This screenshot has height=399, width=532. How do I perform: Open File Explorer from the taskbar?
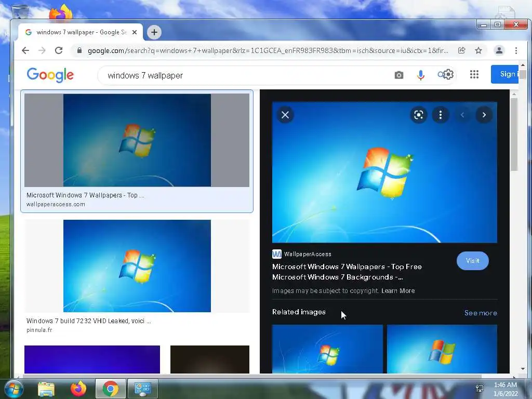click(x=46, y=389)
